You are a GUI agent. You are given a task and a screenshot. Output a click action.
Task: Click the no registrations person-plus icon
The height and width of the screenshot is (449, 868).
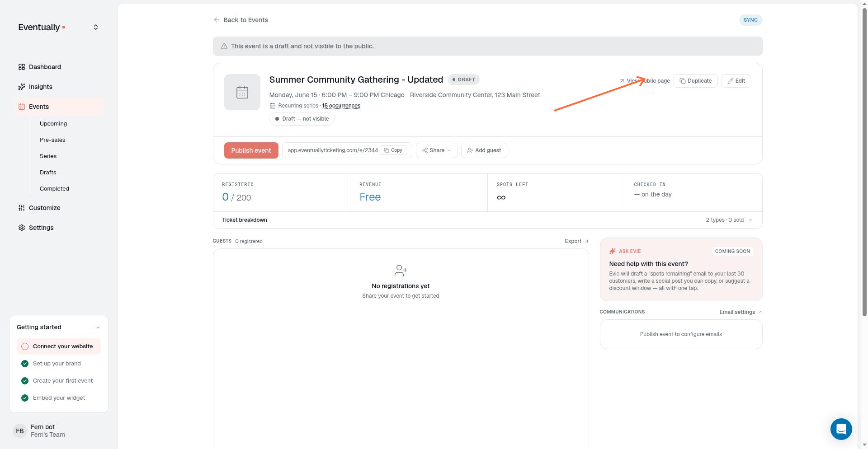(x=401, y=271)
